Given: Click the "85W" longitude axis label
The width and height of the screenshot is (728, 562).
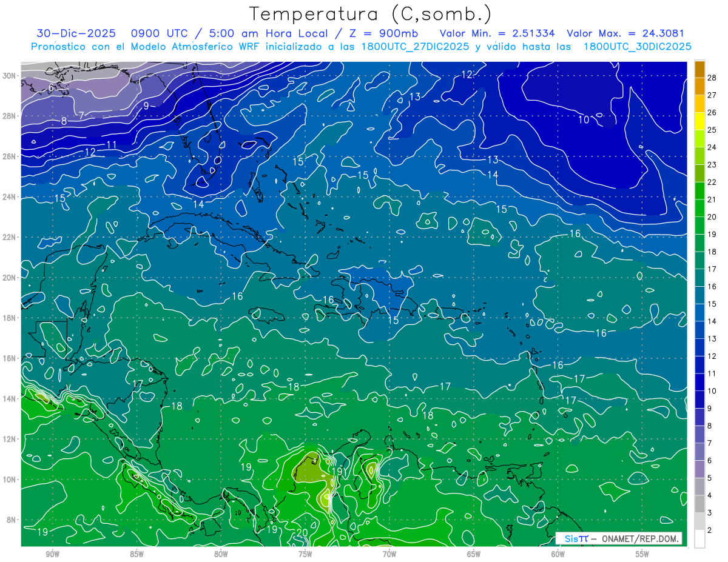Looking at the screenshot, I should click(136, 554).
